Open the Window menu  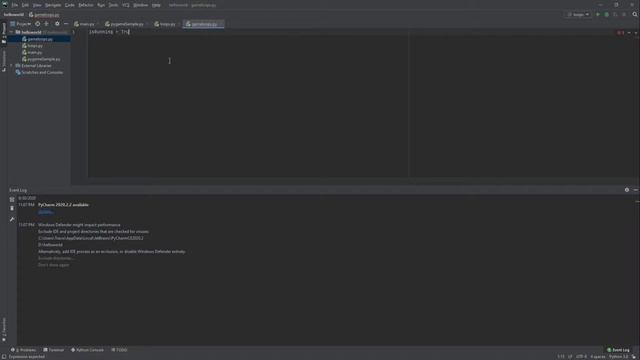coord(141,5)
